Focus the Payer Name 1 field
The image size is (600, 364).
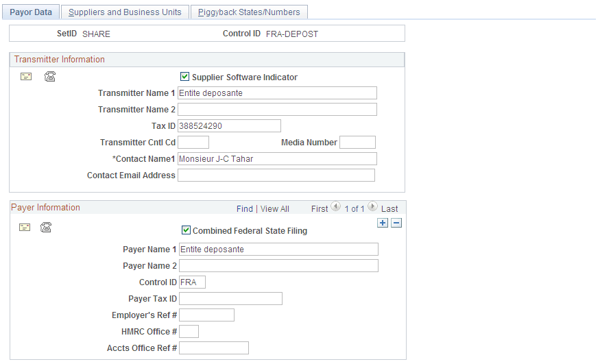click(x=278, y=250)
